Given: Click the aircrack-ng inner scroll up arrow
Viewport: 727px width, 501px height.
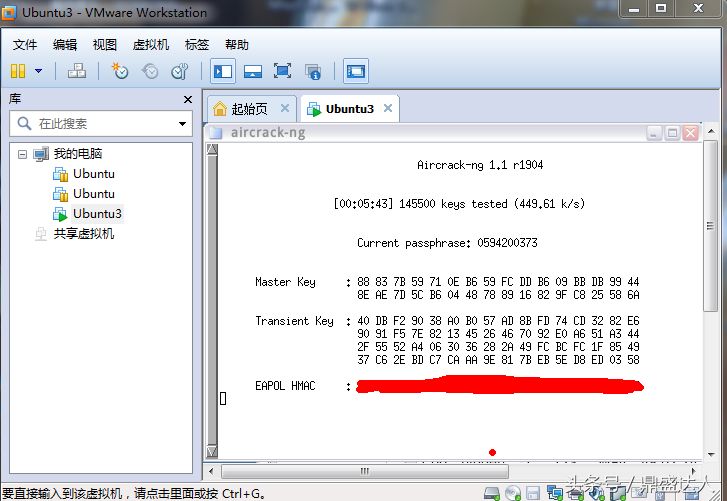Looking at the screenshot, I should tap(212, 149).
